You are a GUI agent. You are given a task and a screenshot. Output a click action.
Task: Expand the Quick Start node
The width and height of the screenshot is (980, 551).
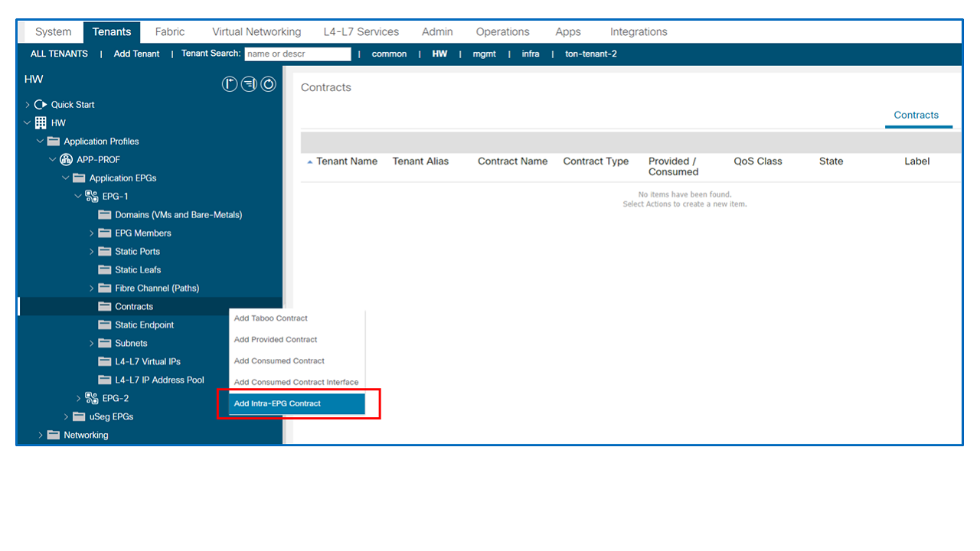28,105
